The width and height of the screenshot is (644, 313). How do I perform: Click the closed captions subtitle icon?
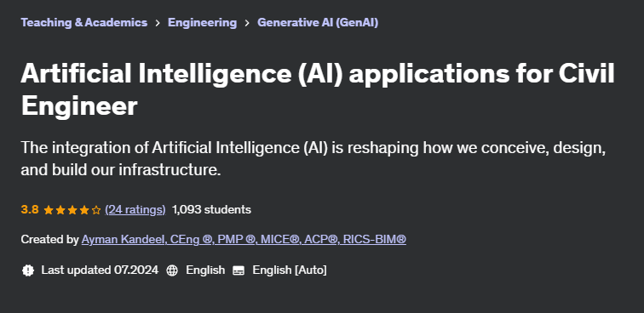coord(239,270)
